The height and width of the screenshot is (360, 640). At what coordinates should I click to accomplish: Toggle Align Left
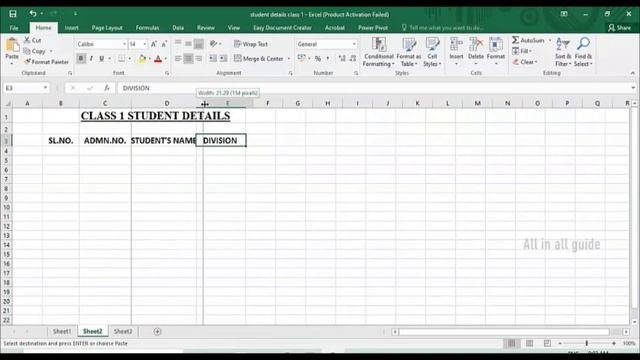pos(178,59)
